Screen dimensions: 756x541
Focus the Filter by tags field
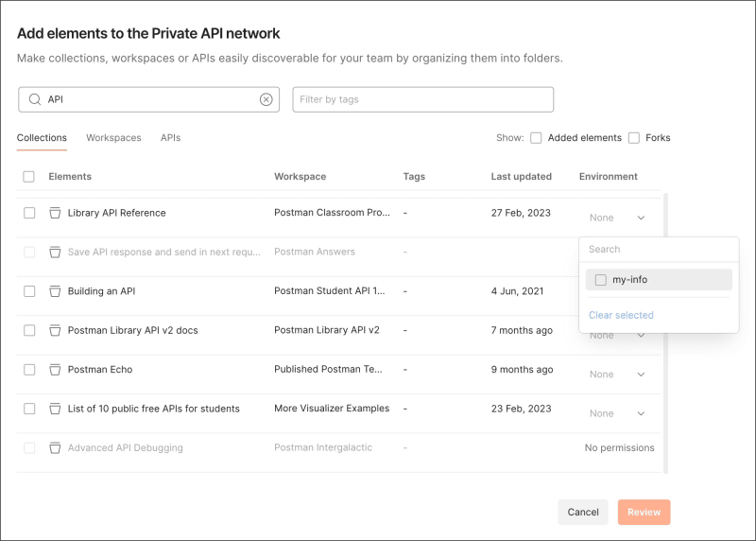422,99
